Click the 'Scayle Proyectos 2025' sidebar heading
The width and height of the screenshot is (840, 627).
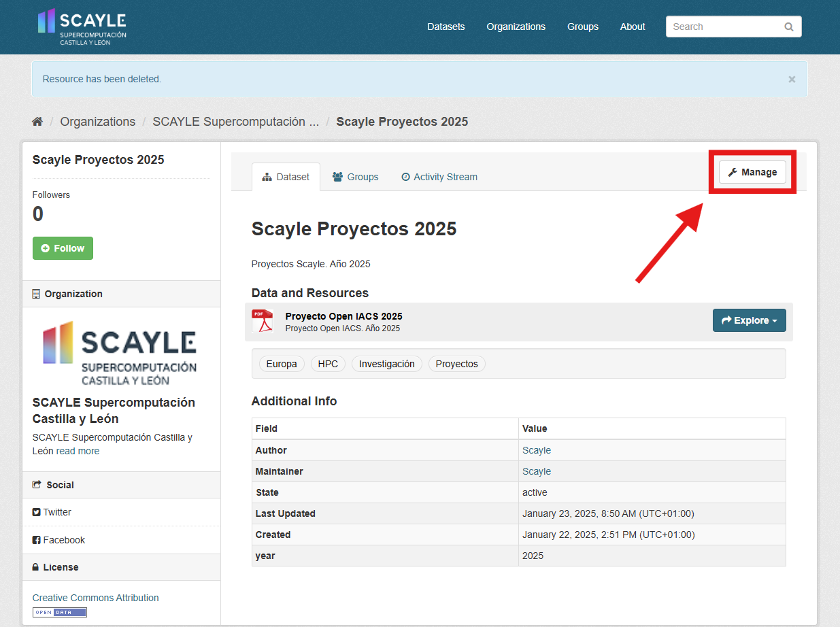(x=99, y=160)
